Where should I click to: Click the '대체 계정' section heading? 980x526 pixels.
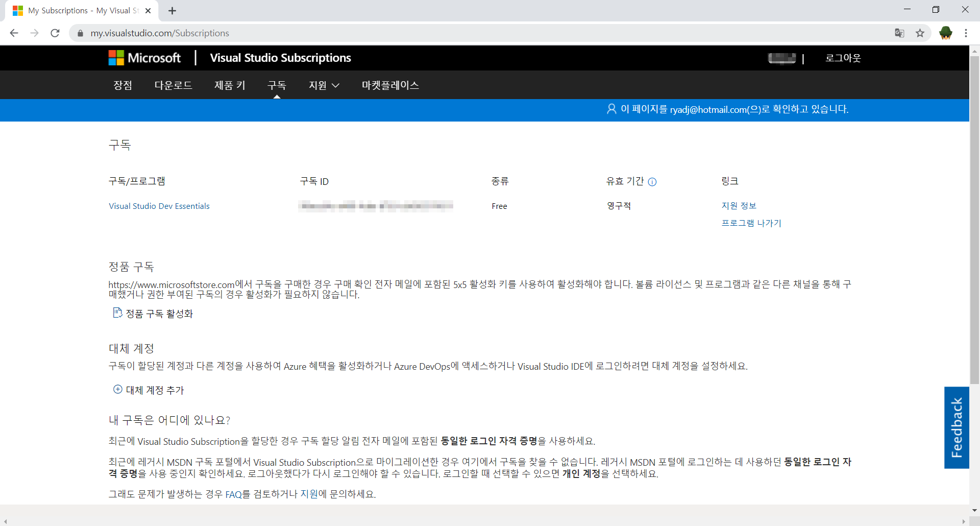click(131, 348)
